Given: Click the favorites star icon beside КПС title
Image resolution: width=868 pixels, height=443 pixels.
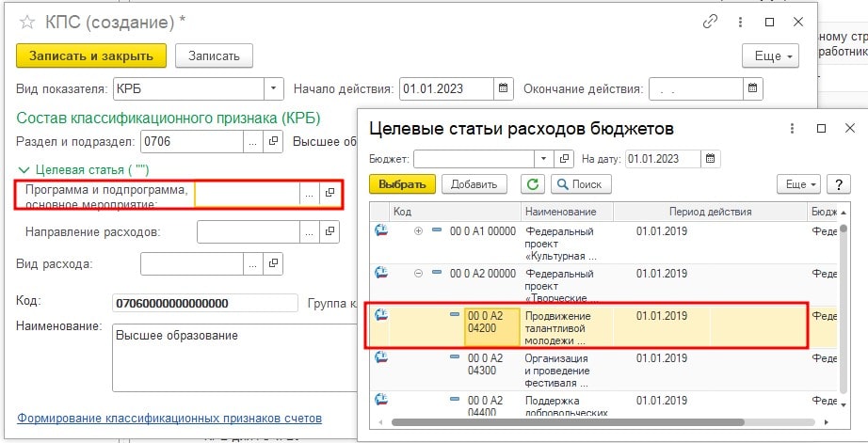Looking at the screenshot, I should pos(26,21).
